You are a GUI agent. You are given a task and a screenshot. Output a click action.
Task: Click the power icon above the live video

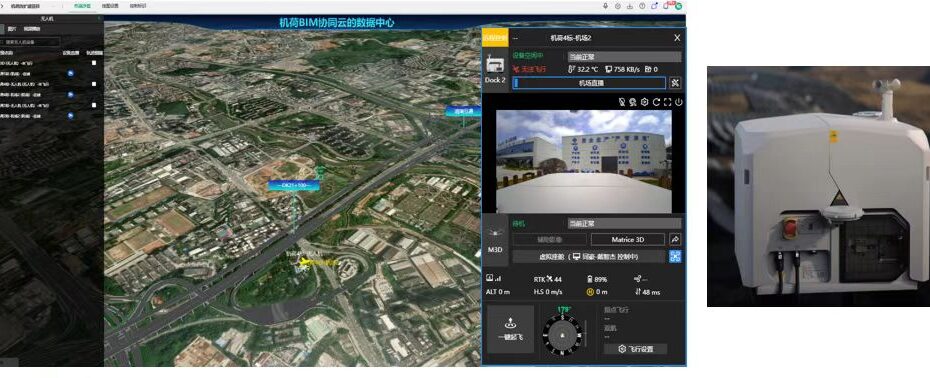[x=679, y=102]
